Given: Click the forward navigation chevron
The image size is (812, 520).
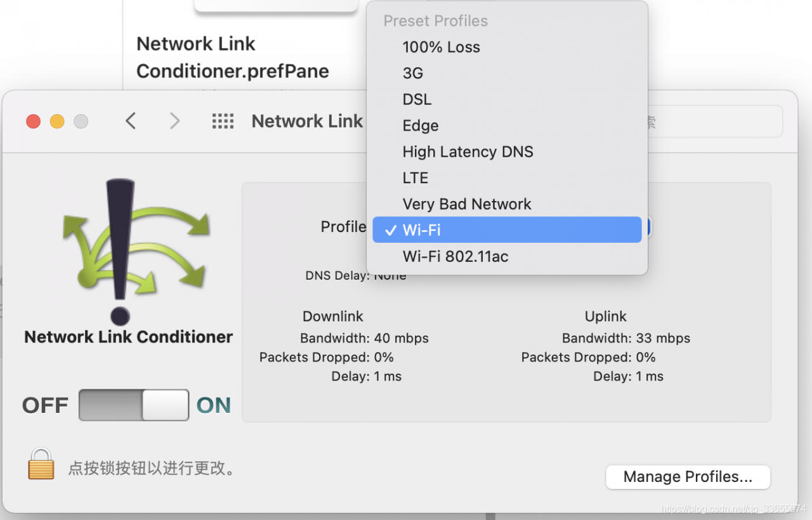Looking at the screenshot, I should 174,120.
